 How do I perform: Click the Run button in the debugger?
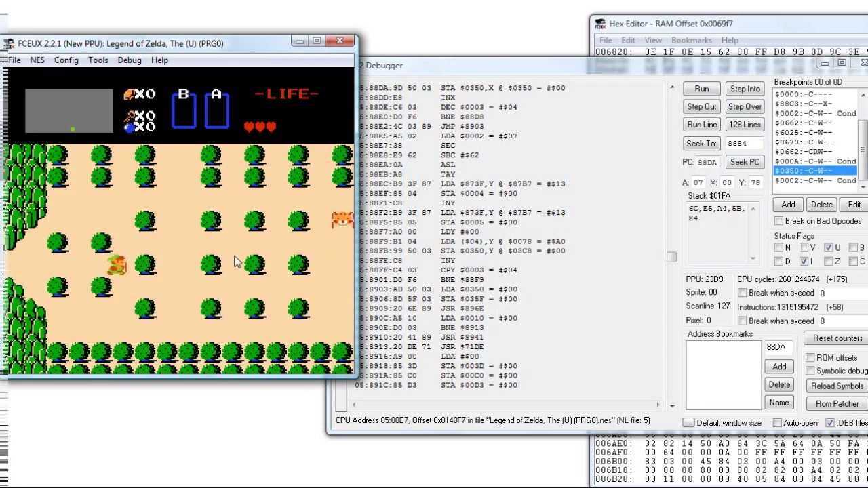click(702, 89)
